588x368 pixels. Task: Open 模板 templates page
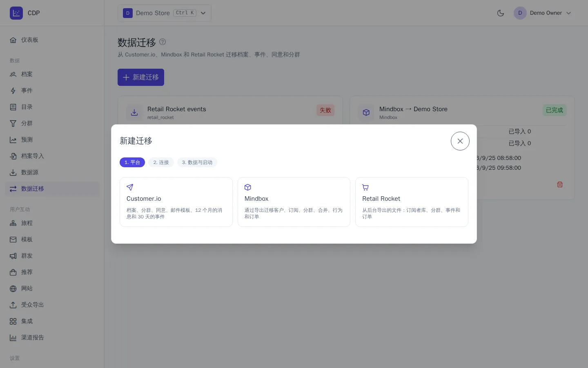[x=52, y=240]
